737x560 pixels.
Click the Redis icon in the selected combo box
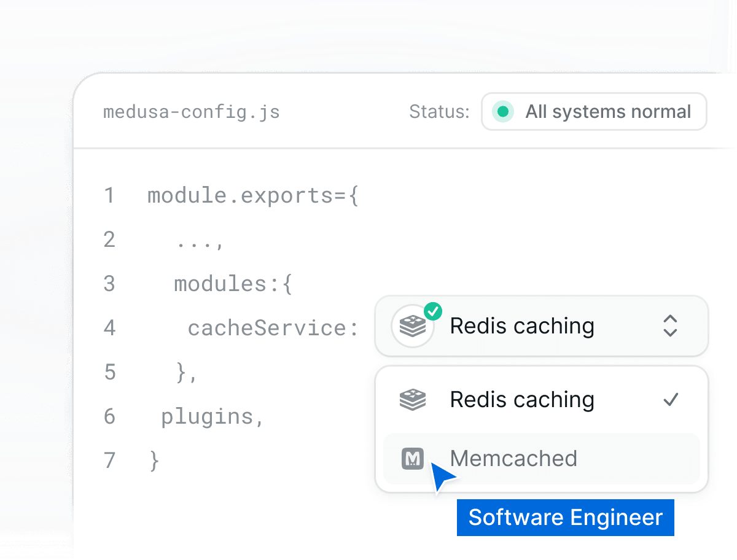tap(413, 326)
